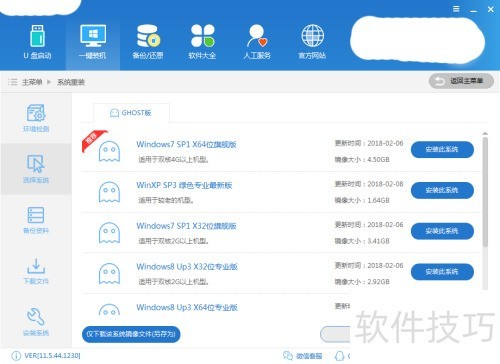Open 备份/还原 backup and restore
Screen dimensions: 500x364
[x=148, y=42]
